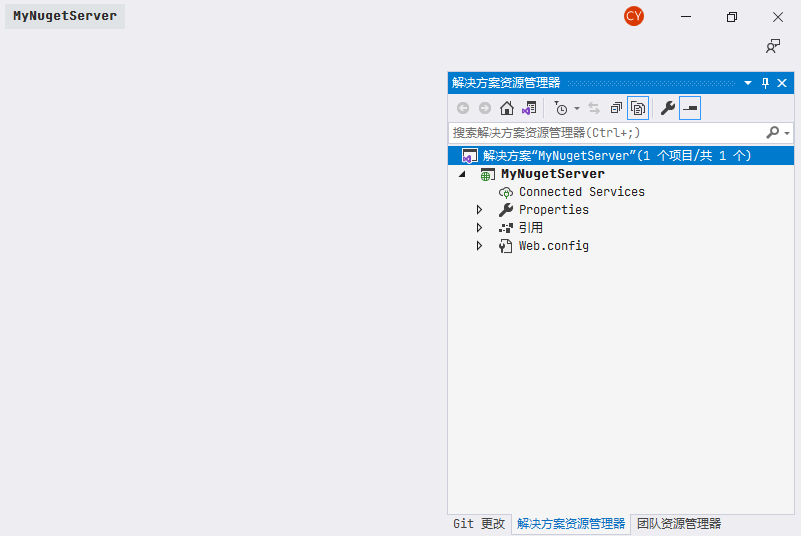Click the Connected Services cloud icon

click(x=506, y=192)
